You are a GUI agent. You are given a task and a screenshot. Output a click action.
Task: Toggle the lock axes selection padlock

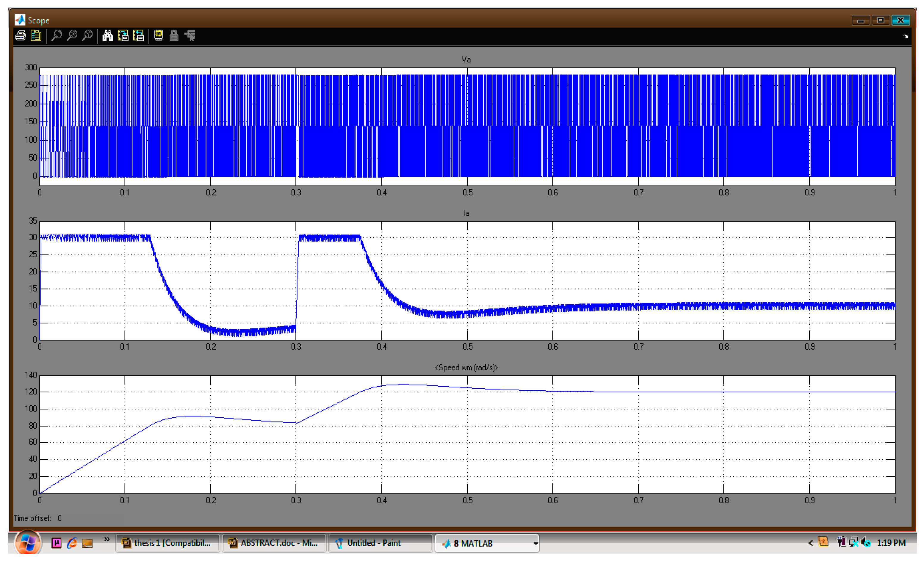[174, 36]
